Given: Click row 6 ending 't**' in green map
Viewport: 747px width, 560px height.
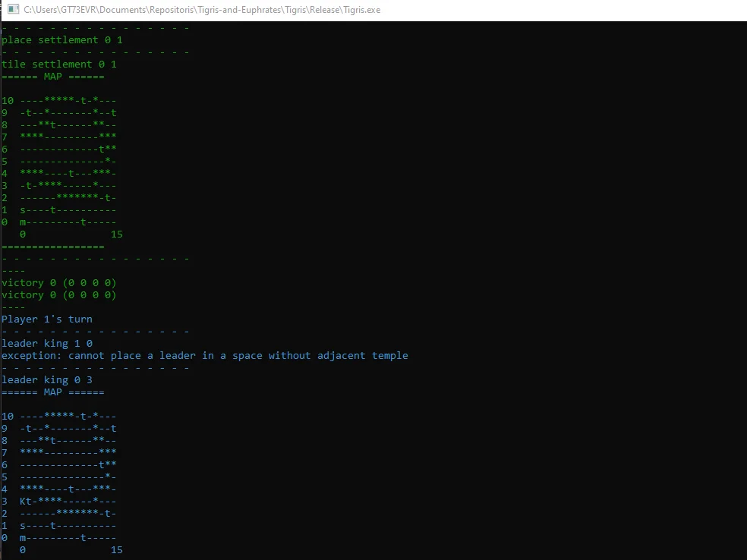Looking at the screenshot, I should pos(59,149).
